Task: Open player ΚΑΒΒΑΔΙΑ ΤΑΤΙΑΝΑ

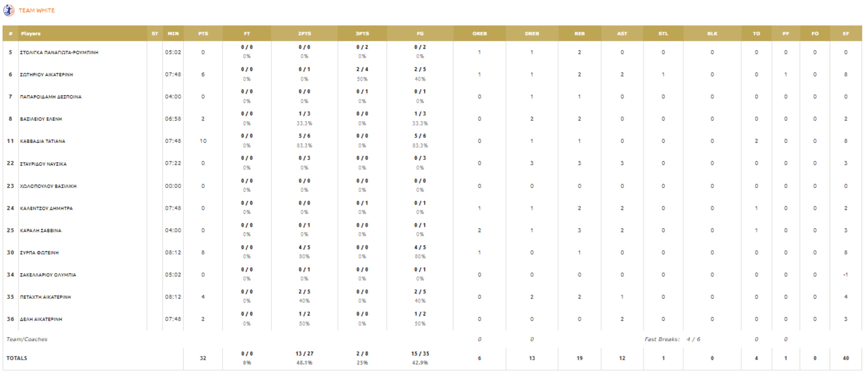Action: (42, 141)
